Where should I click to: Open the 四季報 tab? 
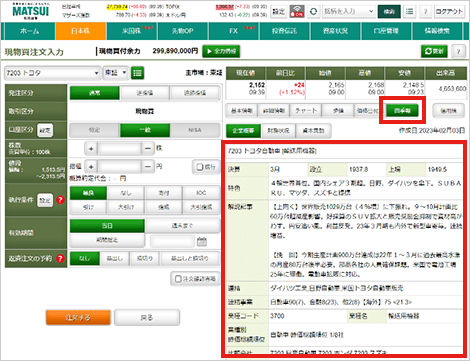point(402,111)
